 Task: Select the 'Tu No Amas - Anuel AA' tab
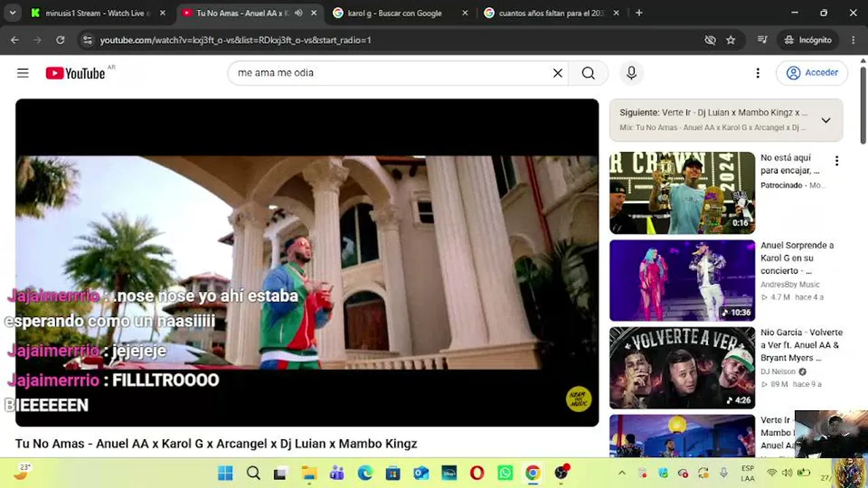click(243, 13)
